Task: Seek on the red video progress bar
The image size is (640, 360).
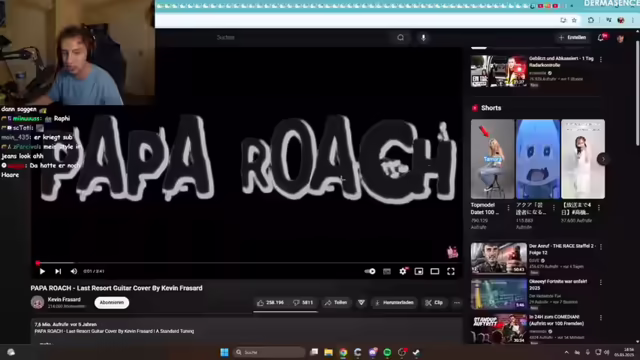Action: (x=248, y=263)
